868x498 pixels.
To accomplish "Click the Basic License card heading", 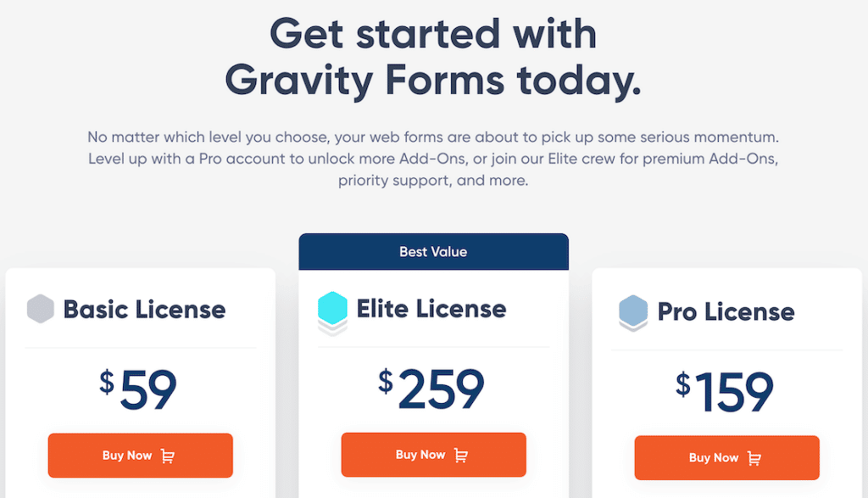I will pos(144,310).
